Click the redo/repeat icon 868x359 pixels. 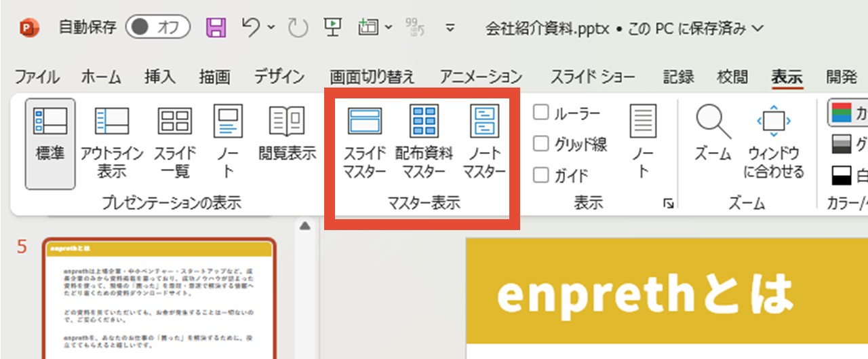(x=298, y=28)
